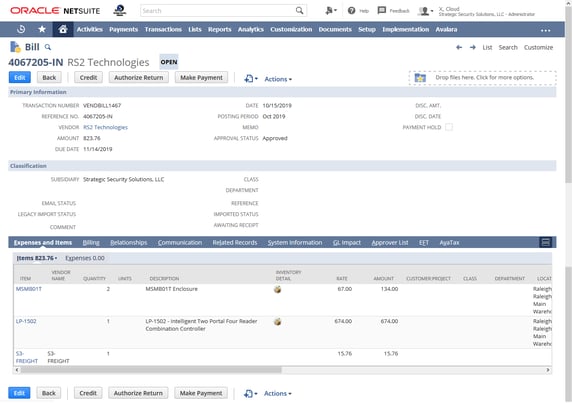Viewport: 572px width, 415px height.
Task: Go to Home via house icon
Action: 63,29
